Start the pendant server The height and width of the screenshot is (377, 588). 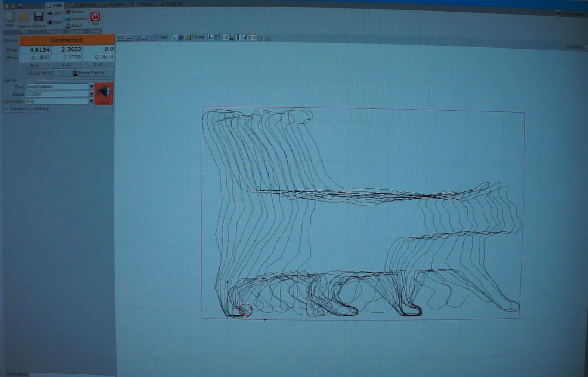tap(55, 13)
